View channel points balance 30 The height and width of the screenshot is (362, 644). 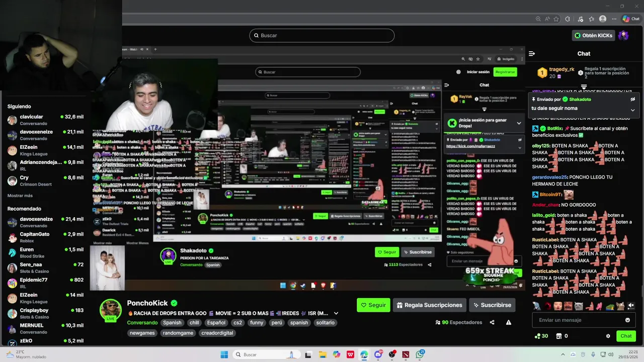[541, 336]
